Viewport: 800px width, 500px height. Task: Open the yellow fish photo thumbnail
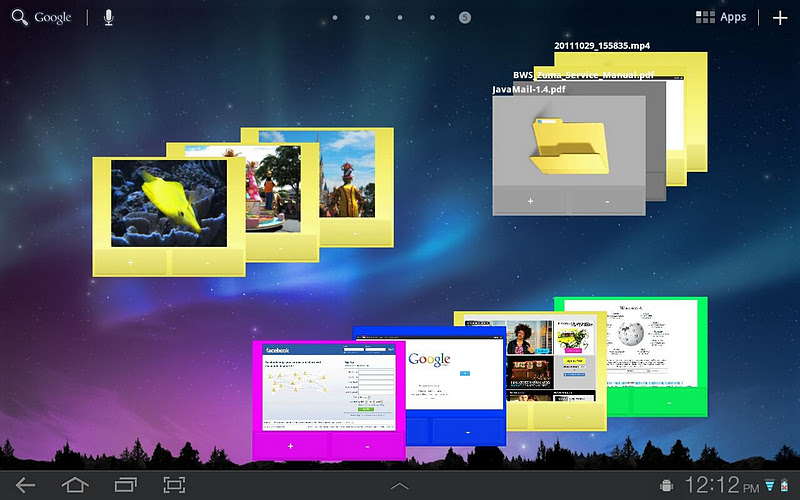point(168,202)
